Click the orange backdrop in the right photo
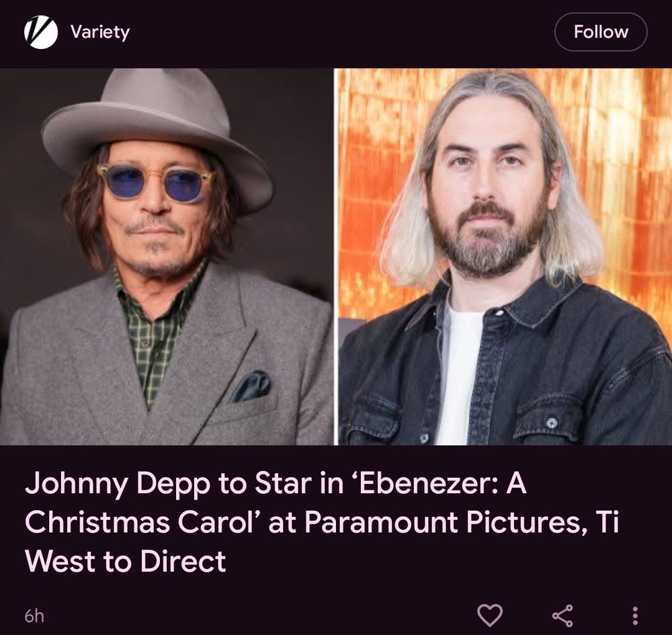Image resolution: width=672 pixels, height=635 pixels. pyautogui.click(x=622, y=171)
